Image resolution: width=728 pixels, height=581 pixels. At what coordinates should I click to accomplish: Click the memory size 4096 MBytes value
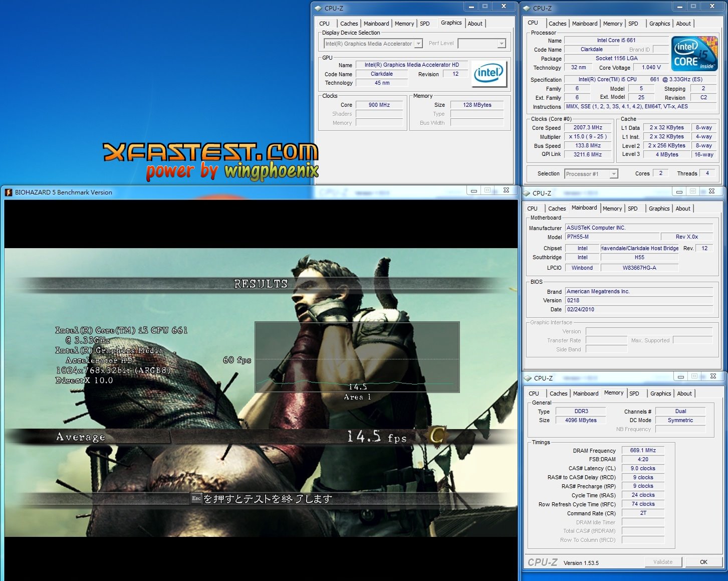coord(581,420)
